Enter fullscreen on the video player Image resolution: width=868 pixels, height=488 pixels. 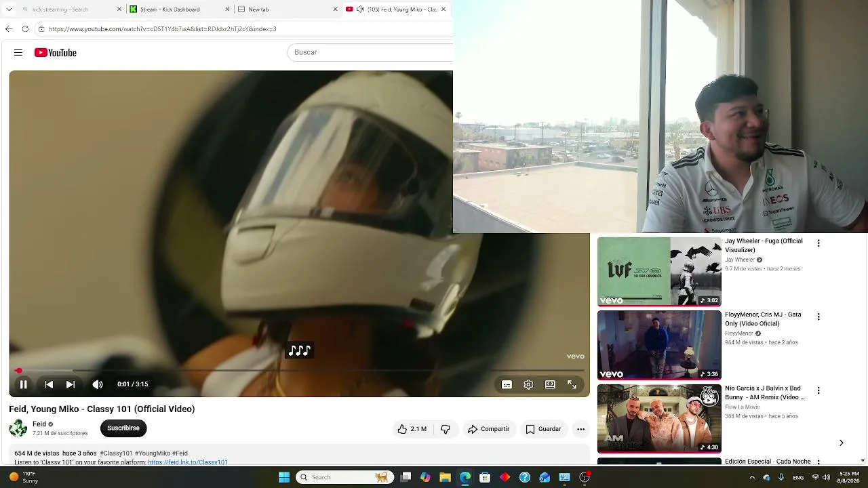tap(572, 384)
